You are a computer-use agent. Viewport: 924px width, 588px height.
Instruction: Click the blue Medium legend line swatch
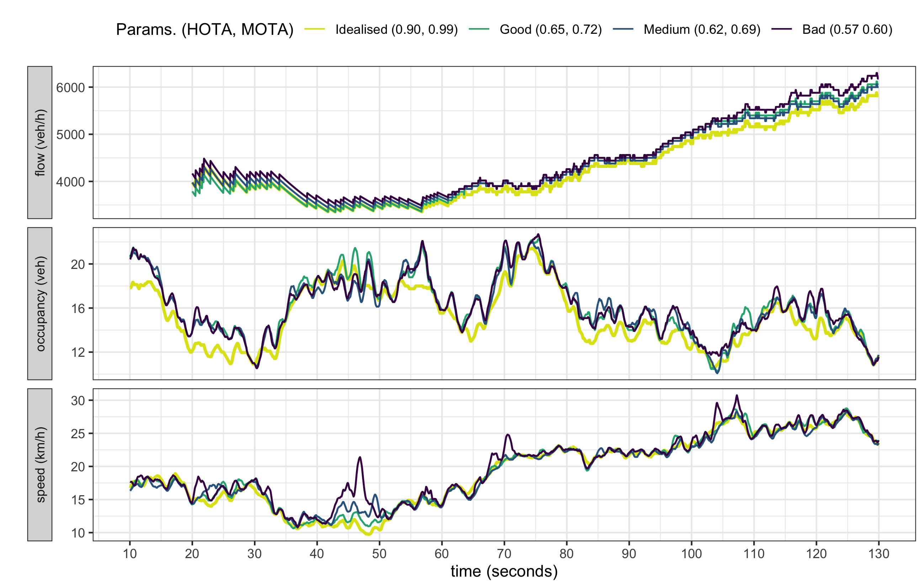pos(623,30)
